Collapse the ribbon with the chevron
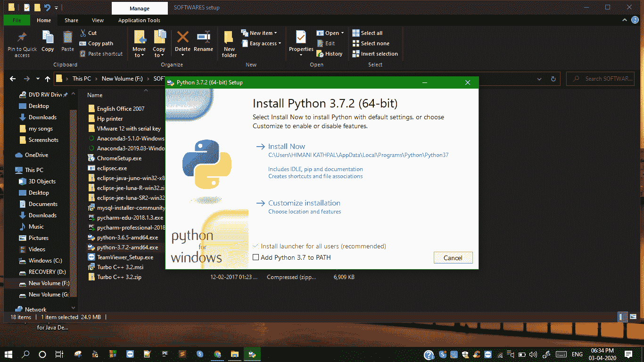This screenshot has width=644, height=362. point(625,20)
